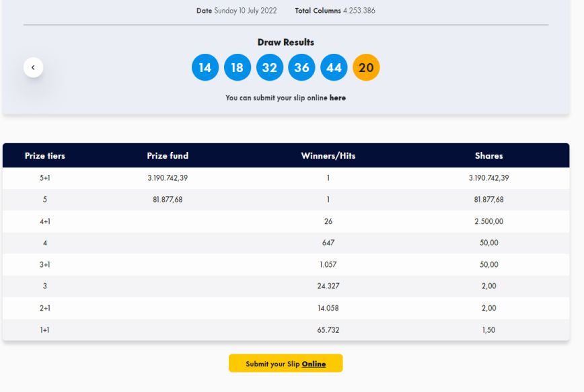Click the Shares column header
The width and height of the screenshot is (584, 392).
coord(488,155)
